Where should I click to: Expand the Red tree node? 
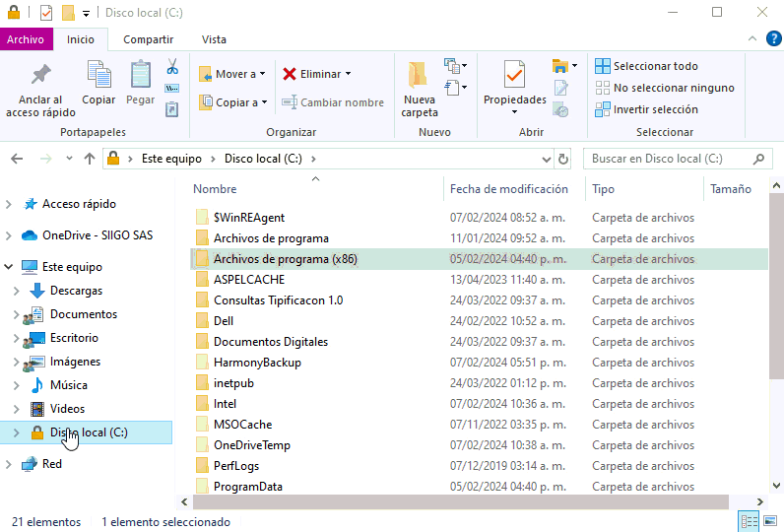(x=9, y=464)
